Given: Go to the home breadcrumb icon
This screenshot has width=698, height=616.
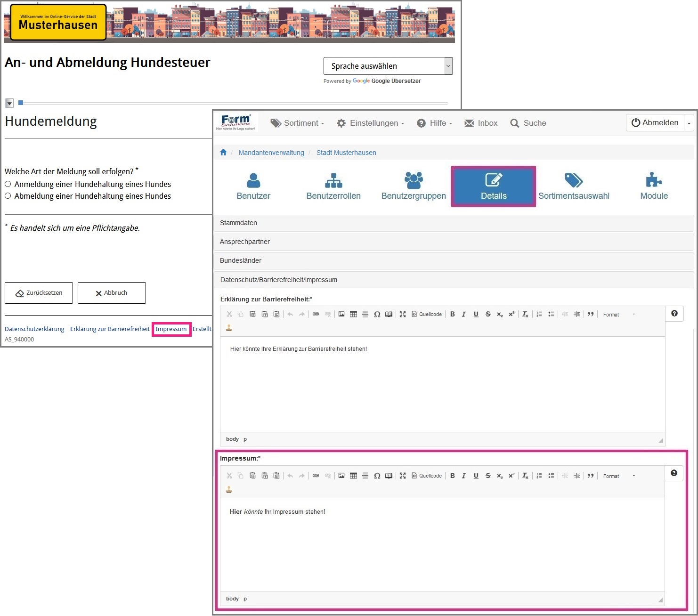Looking at the screenshot, I should [223, 152].
